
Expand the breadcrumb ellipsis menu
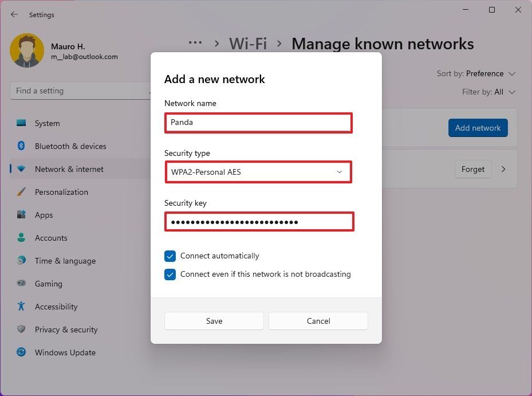(x=195, y=42)
